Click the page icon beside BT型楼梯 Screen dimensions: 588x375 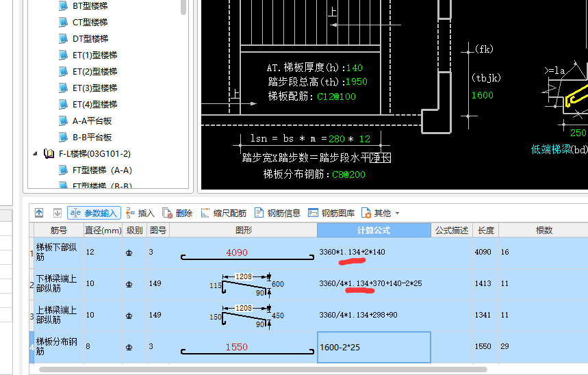pos(63,6)
